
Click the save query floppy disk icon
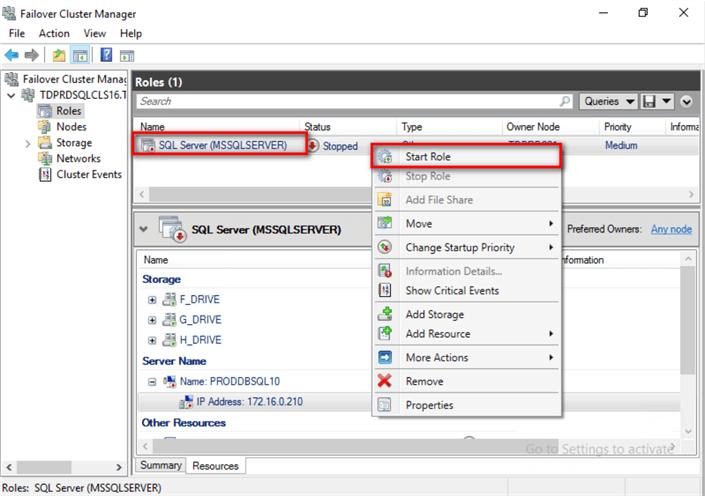pyautogui.click(x=649, y=101)
